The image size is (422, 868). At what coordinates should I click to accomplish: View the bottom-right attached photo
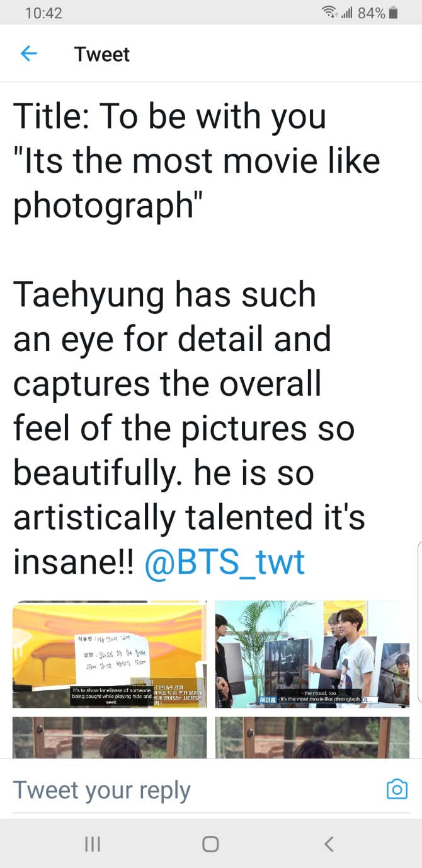coord(312,737)
